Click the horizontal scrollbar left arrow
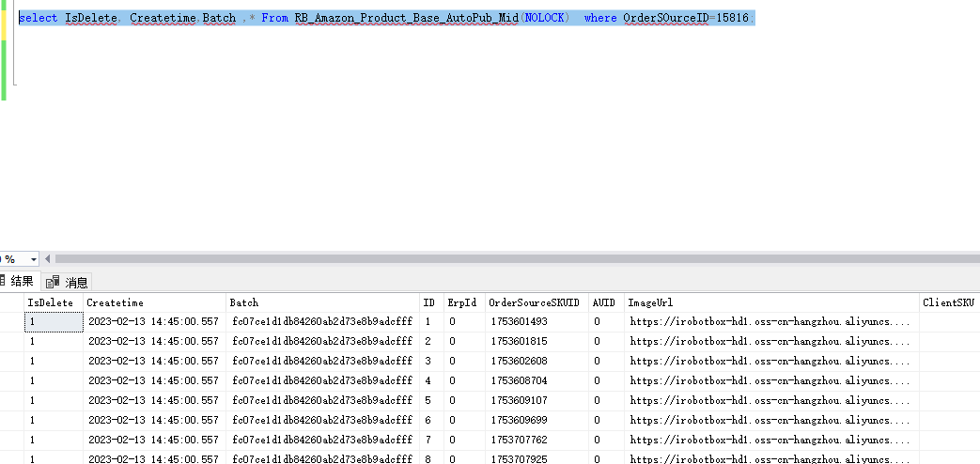The width and height of the screenshot is (980, 464). pyautogui.click(x=48, y=258)
